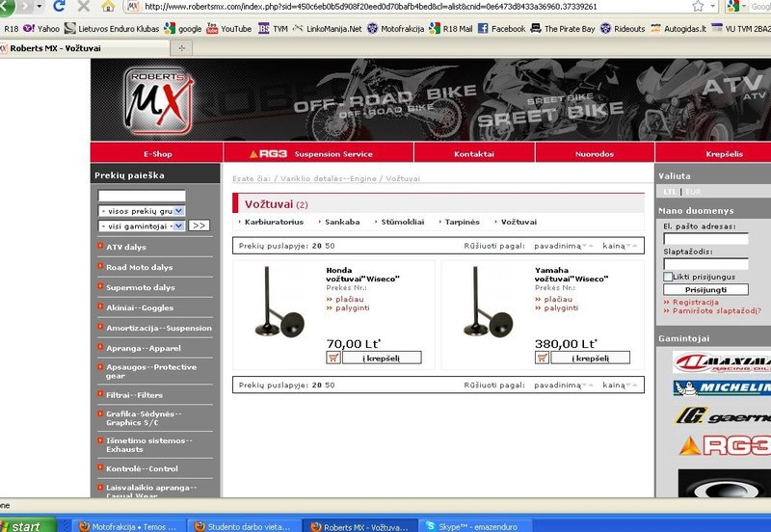
Task: Open the Yahoo bookmark
Action: click(41, 29)
